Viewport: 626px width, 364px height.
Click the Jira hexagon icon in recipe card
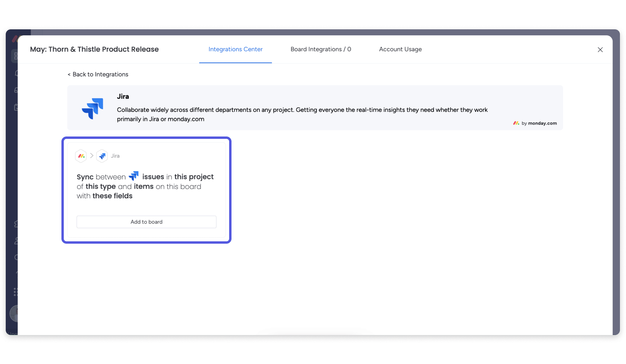(x=102, y=156)
